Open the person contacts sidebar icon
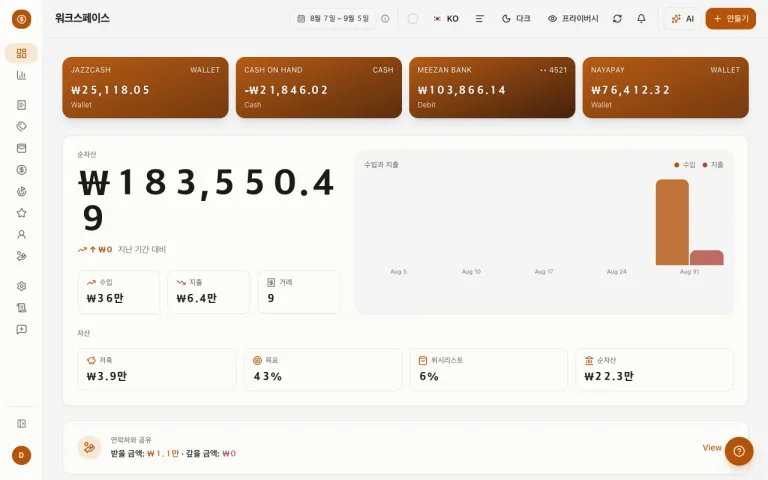The image size is (768, 480). (x=21, y=234)
